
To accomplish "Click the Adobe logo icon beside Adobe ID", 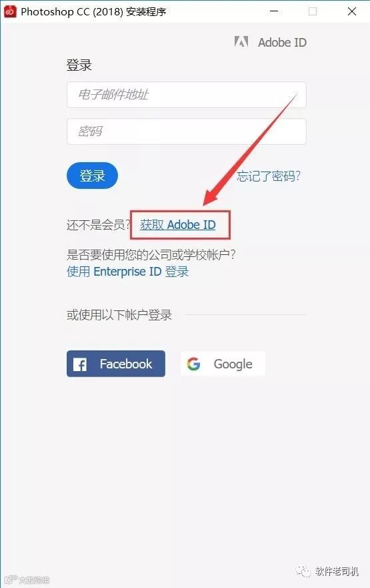I will pyautogui.click(x=241, y=42).
